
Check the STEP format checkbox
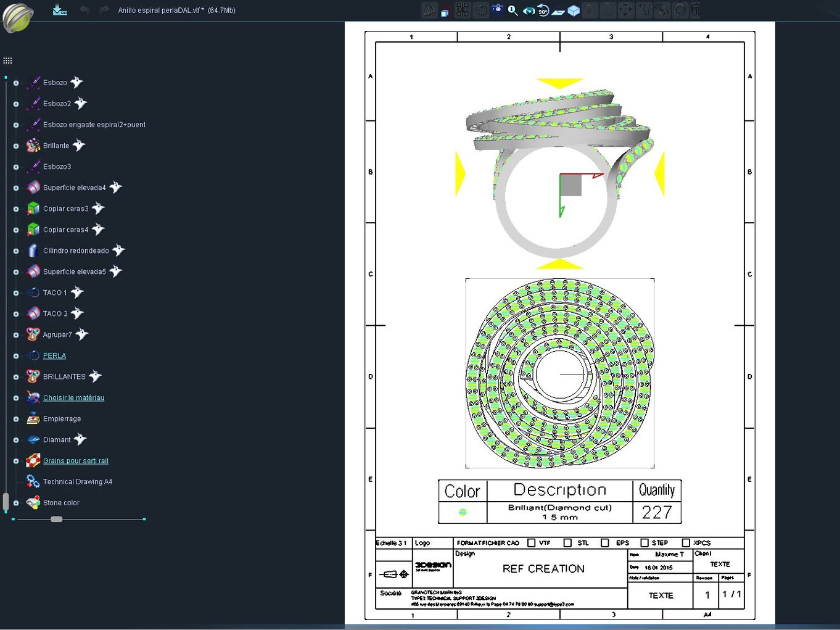[x=644, y=543]
